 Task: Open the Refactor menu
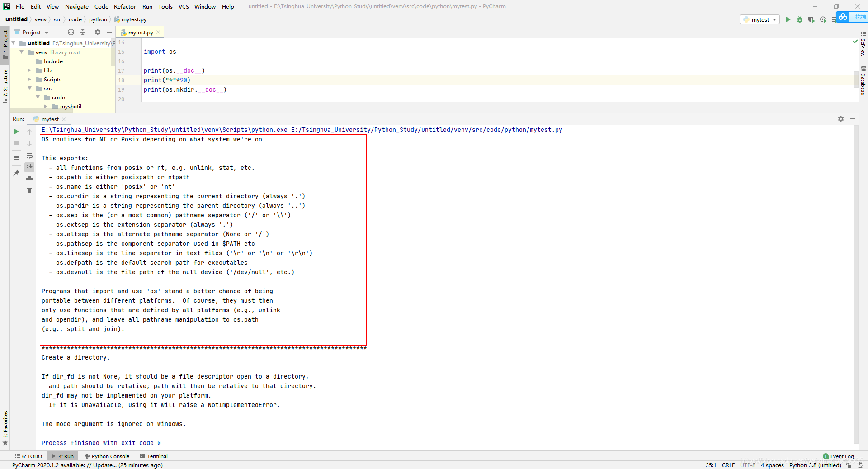pyautogui.click(x=125, y=6)
